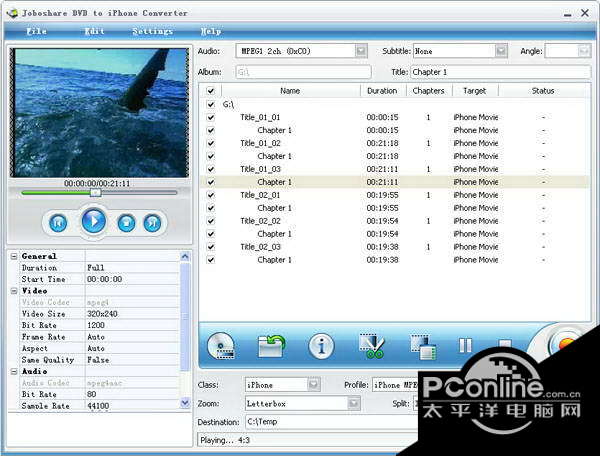Viewport: 600px width, 456px height.
Task: Open the info icon in toolbar
Action: 321,347
